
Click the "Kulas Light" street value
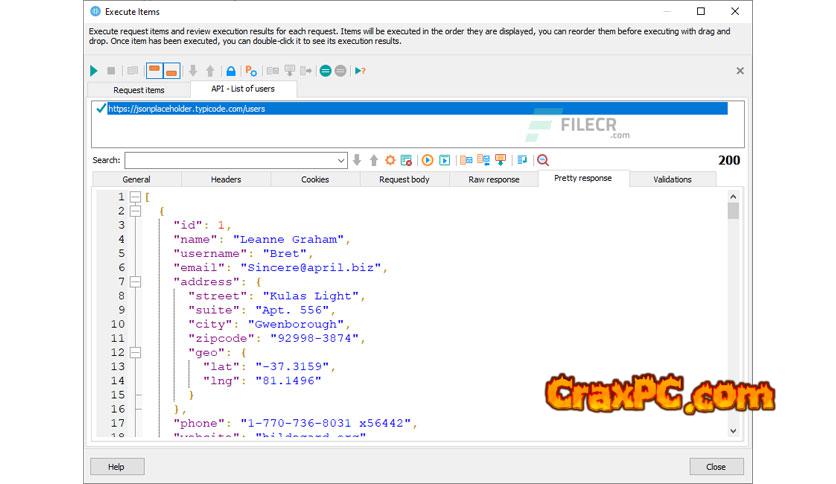311,296
